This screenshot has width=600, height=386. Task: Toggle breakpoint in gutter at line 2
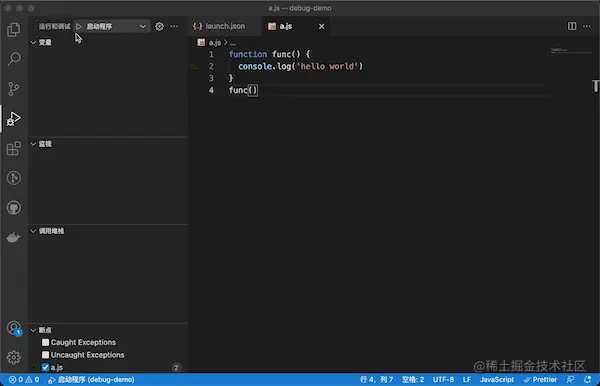click(194, 67)
